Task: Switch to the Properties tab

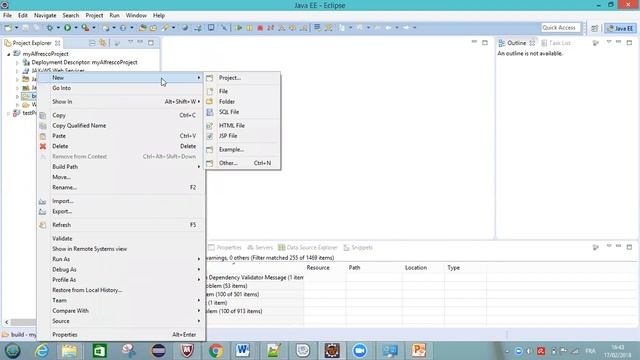Action: click(225, 247)
